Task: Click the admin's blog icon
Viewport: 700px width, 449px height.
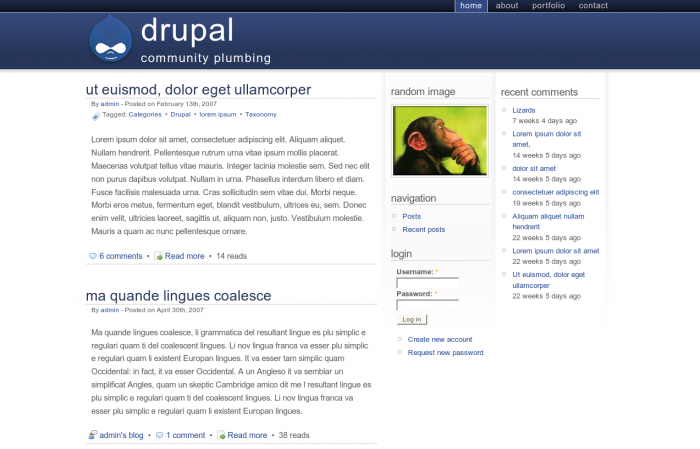Action: 93,435
